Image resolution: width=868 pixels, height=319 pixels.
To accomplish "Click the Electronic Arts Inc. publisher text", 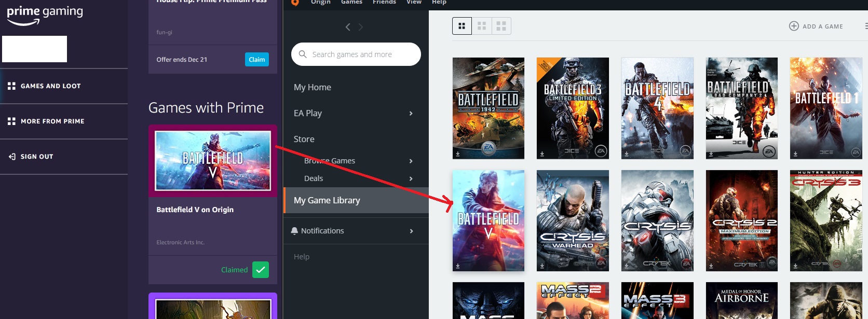I will pos(181,242).
